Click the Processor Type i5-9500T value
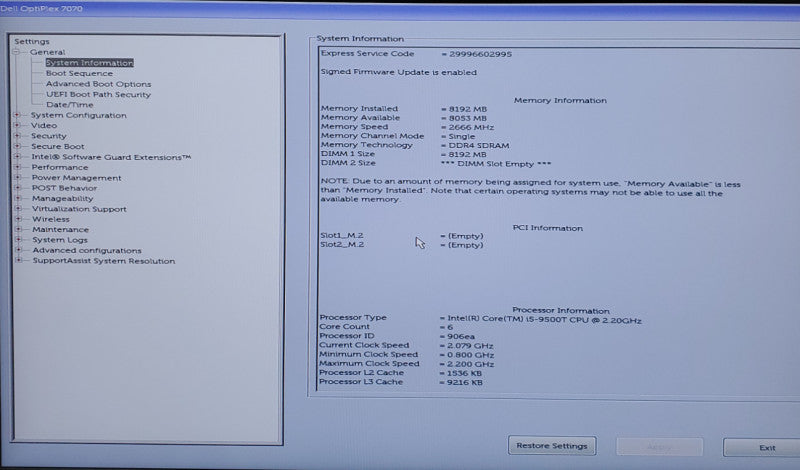Screen dimensions: 800x470 [x=544, y=320]
